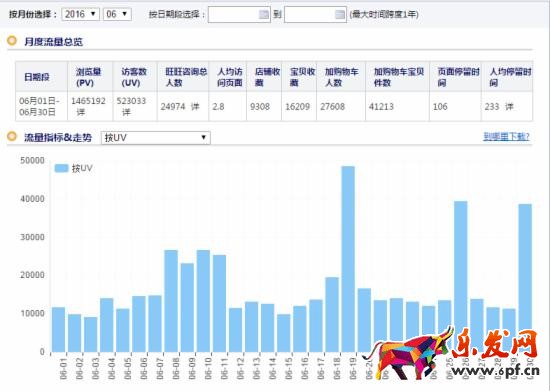550x391 pixels.
Task: Click the chart bar for 06-18
Action: click(332, 315)
